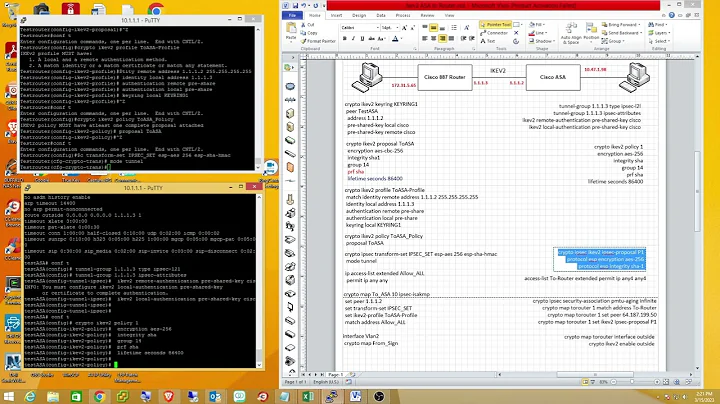720x404 pixels.
Task: Undo the last action in Visio
Action: 304,6
